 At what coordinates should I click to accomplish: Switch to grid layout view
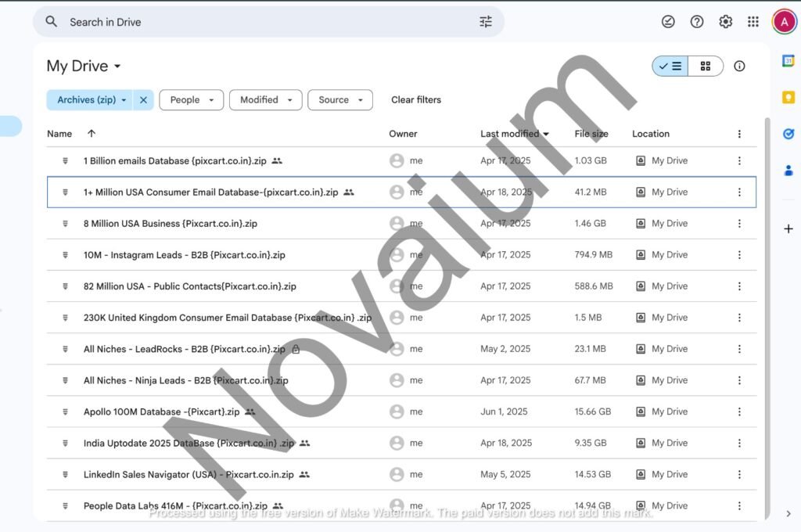706,66
